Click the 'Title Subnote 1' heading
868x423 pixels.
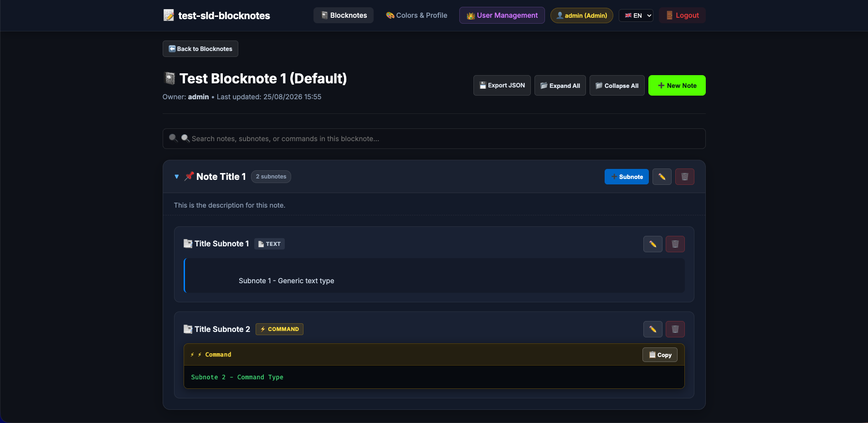click(221, 244)
